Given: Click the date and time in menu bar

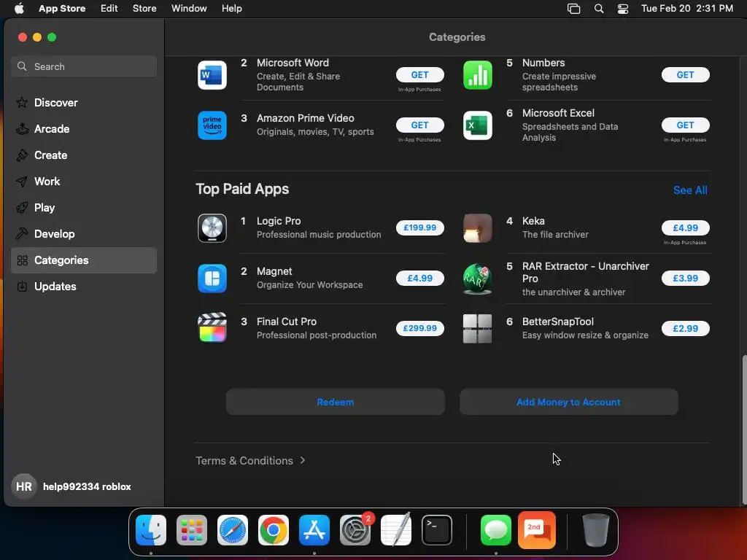Looking at the screenshot, I should (x=687, y=9).
